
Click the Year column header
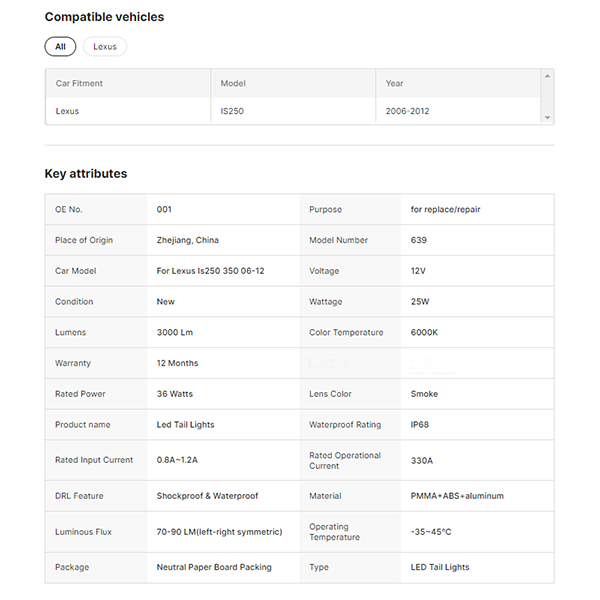click(x=395, y=83)
